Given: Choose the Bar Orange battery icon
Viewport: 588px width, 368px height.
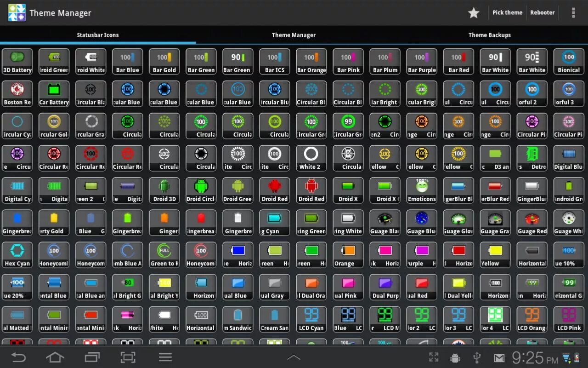Looking at the screenshot, I should pos(311,62).
